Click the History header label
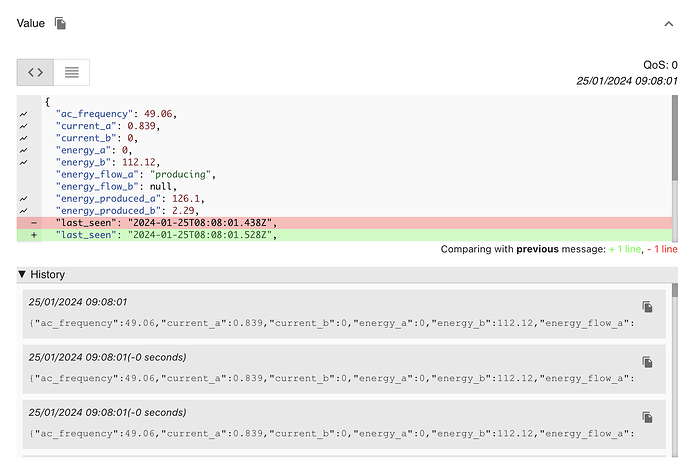The height and width of the screenshot is (471, 690). (x=47, y=274)
